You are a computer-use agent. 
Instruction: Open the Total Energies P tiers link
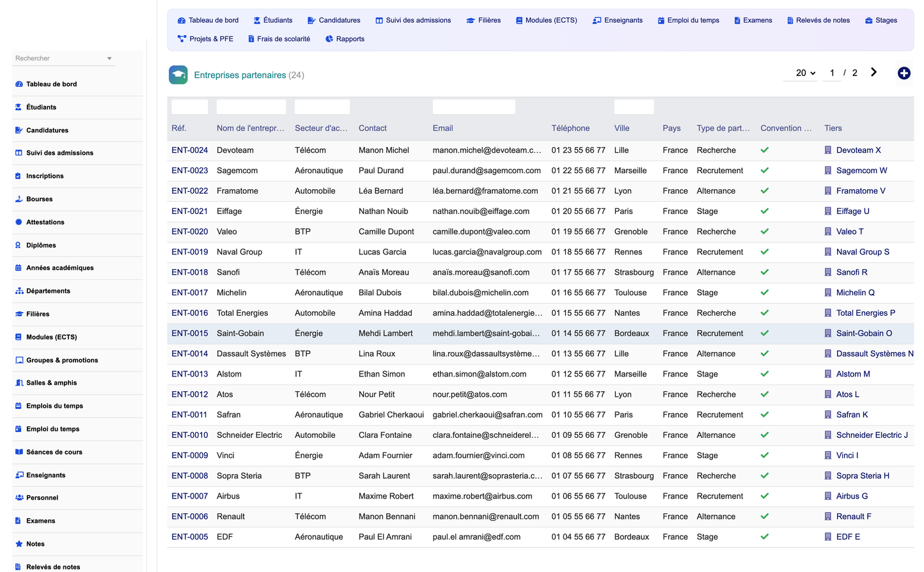(865, 313)
